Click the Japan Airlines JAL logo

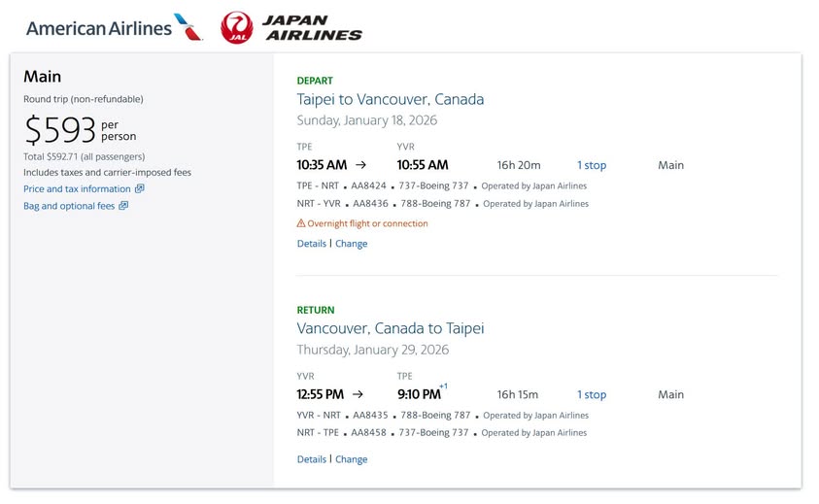[x=291, y=28]
